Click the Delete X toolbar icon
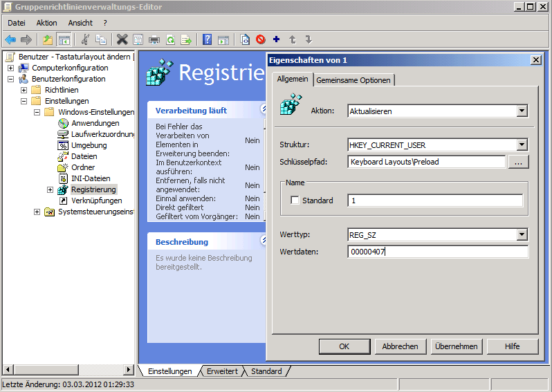Viewport: 552px width, 392px height. 122,40
